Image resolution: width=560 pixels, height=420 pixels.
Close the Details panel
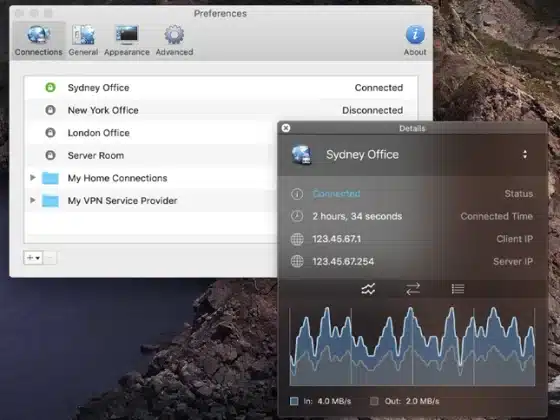(x=286, y=128)
